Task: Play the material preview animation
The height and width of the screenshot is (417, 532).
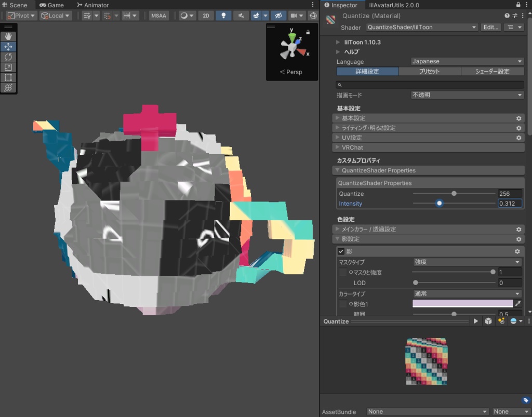Action: pyautogui.click(x=476, y=321)
